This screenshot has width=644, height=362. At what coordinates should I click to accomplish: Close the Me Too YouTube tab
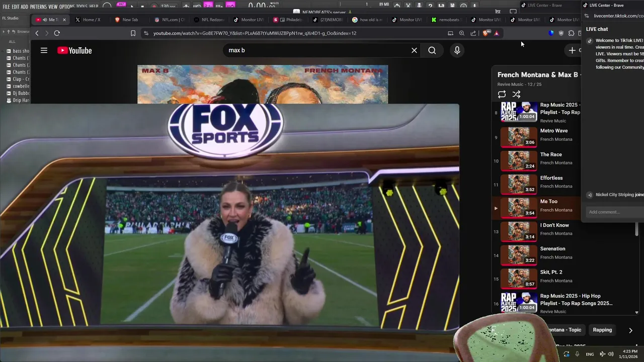[x=64, y=20]
